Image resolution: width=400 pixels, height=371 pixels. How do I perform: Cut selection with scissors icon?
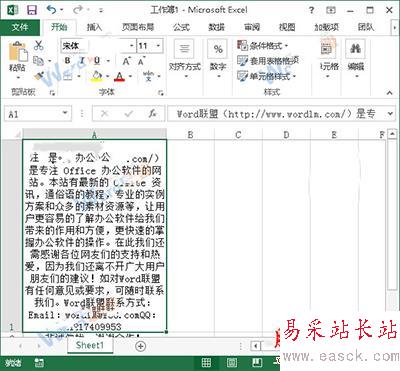click(x=39, y=45)
